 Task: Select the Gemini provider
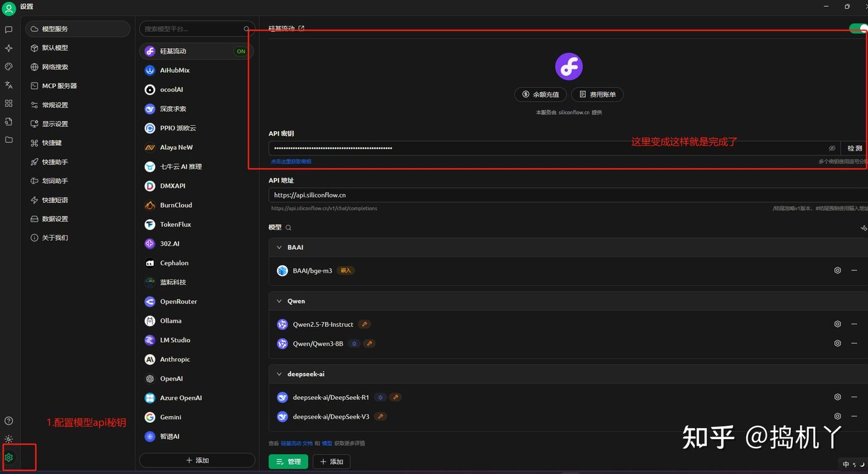197,417
